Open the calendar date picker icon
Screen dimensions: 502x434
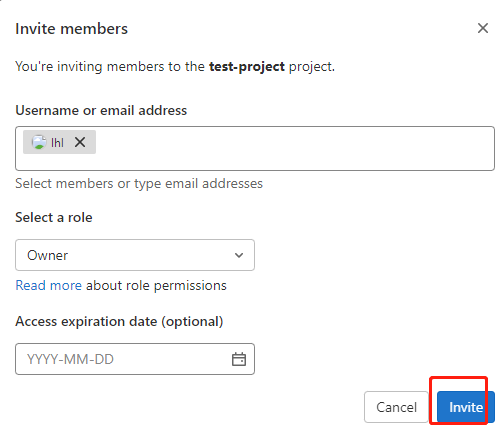click(x=239, y=359)
